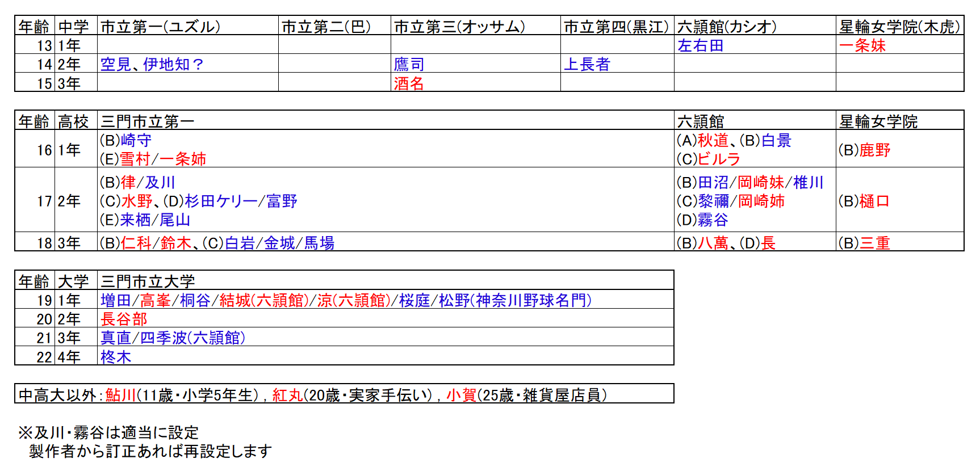
Task: Click the age cell 16
Action: click(x=35, y=149)
